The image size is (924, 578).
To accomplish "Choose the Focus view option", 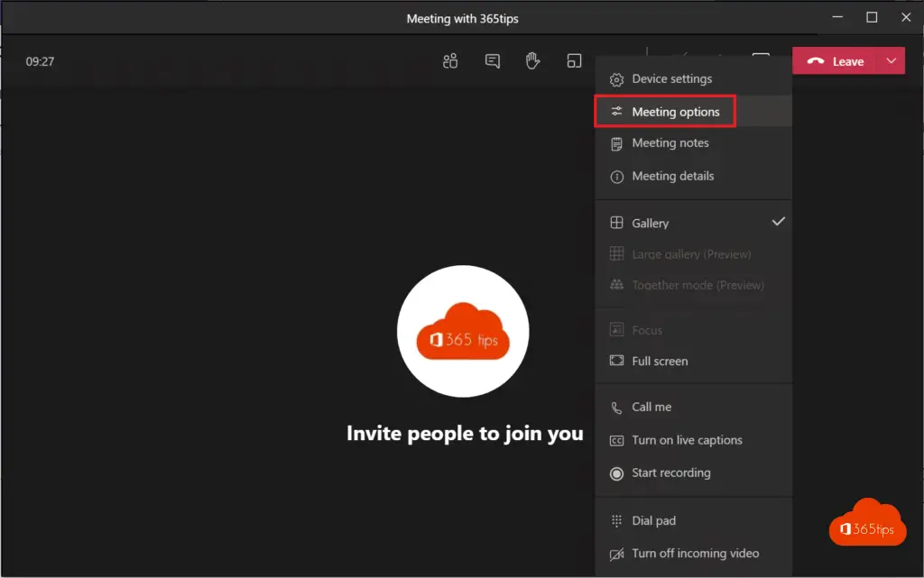I will (694, 330).
